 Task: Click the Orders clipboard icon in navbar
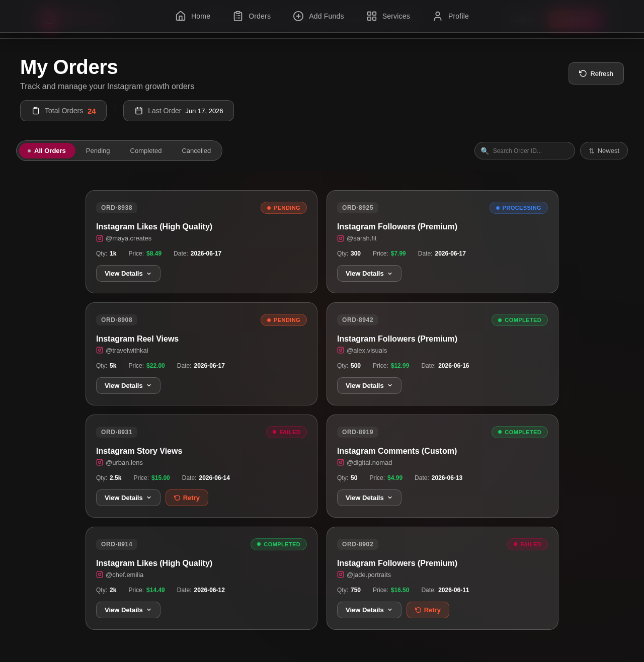point(238,16)
